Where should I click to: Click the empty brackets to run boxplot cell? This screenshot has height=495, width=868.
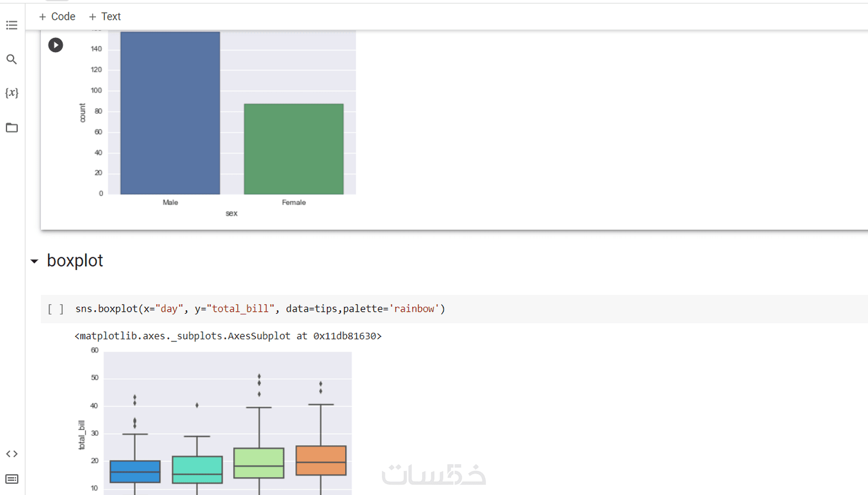[56, 309]
